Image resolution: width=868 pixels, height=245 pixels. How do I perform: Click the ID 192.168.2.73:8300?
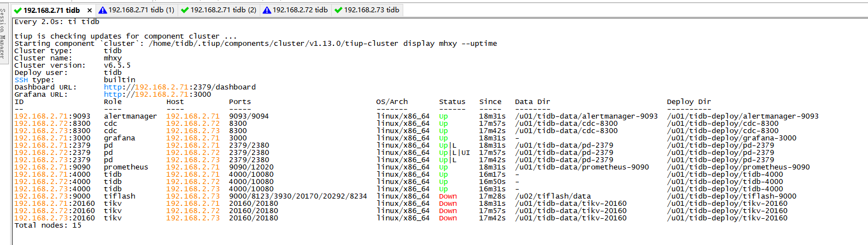point(53,131)
